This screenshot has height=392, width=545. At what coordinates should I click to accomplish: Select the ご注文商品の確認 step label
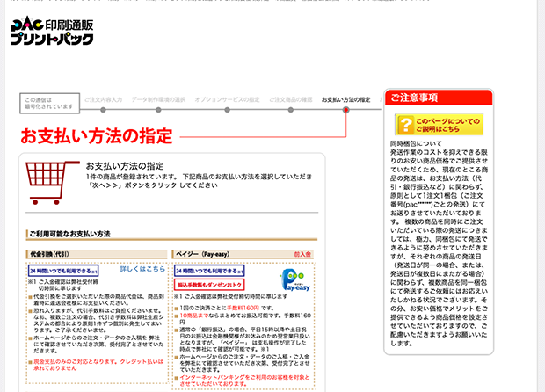tap(291, 99)
